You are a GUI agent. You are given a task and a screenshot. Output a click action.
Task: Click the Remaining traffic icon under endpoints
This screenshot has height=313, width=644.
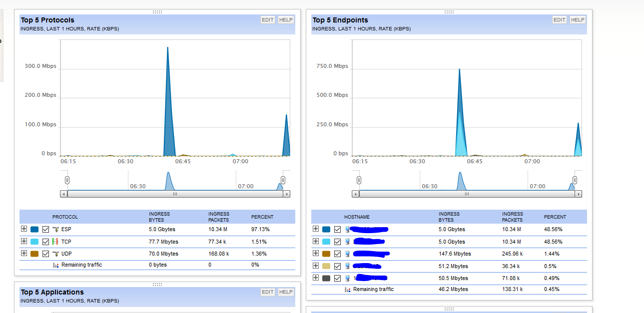click(x=347, y=290)
